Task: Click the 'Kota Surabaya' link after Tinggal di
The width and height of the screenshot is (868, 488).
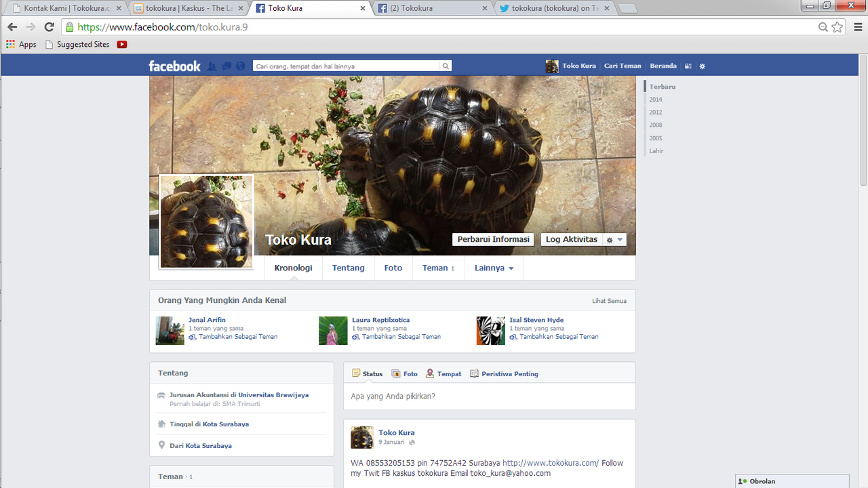Action: tap(226, 424)
